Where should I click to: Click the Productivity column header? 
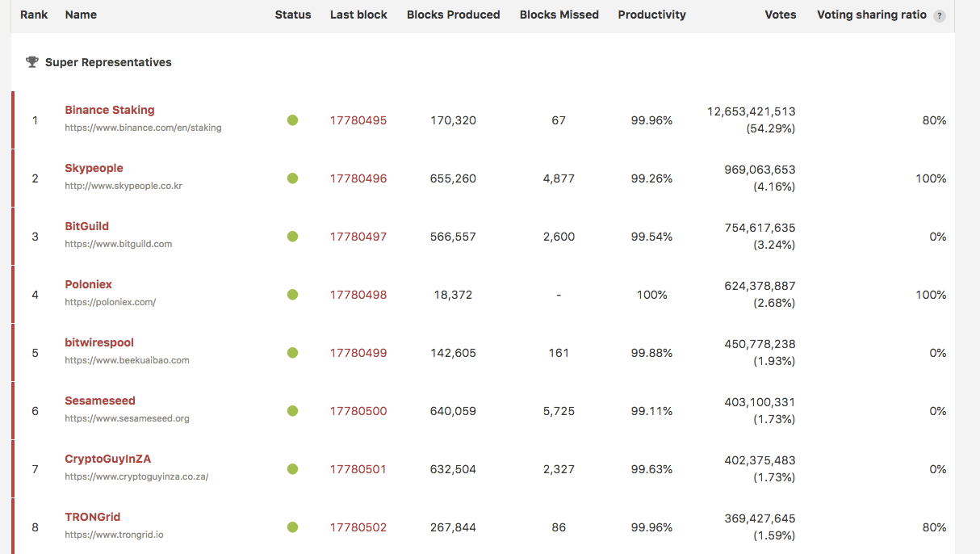coord(651,15)
